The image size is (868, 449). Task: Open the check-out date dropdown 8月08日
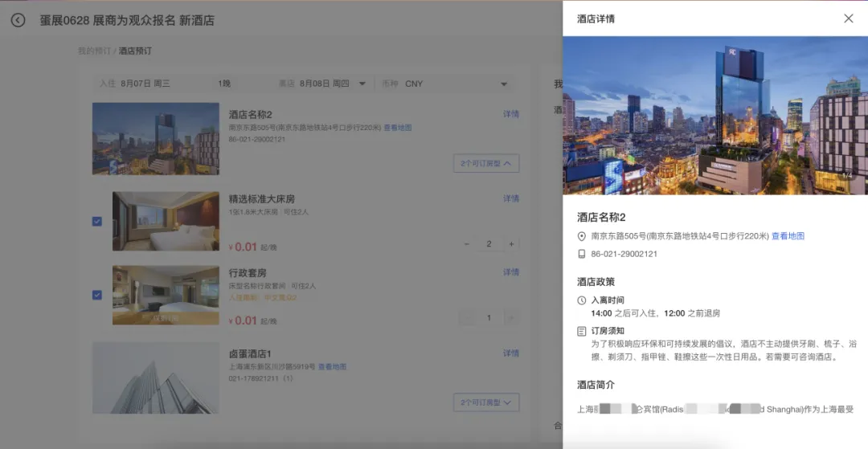(331, 84)
